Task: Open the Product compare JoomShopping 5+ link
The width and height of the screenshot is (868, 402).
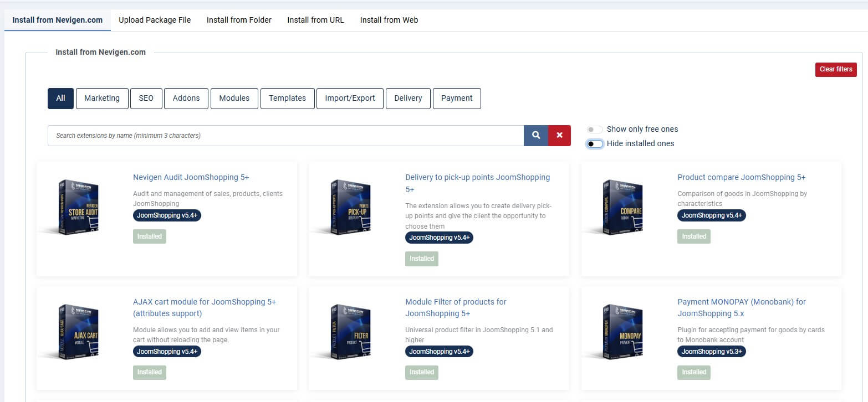Action: point(741,177)
